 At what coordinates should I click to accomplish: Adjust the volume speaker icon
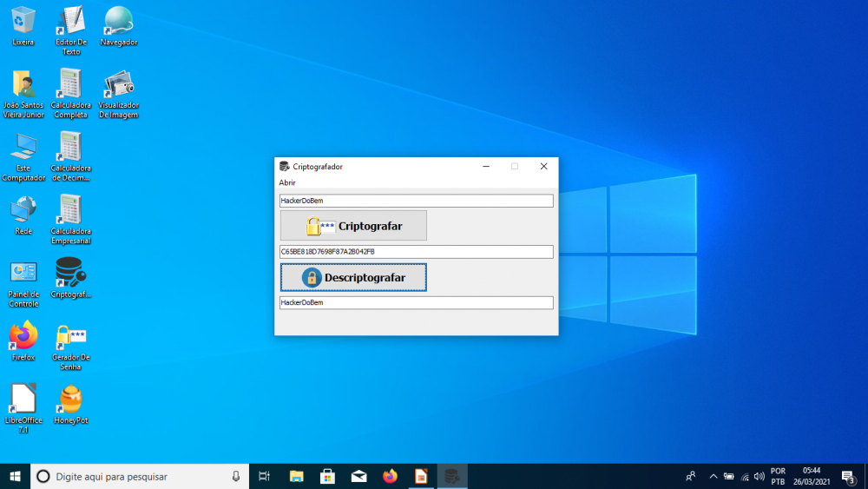(759, 476)
